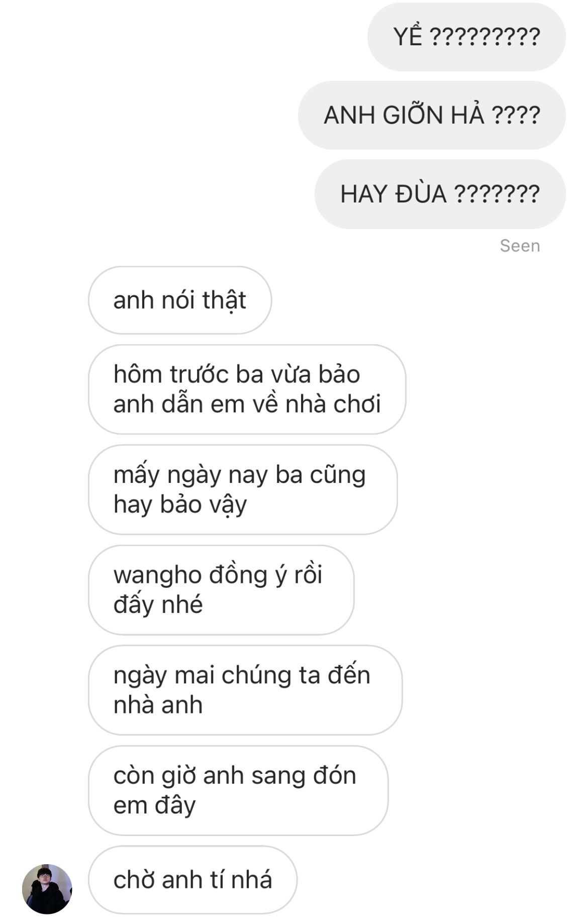Tap the 'wangho đồng ý rồi đấy nhé' message
This screenshot has height=924, width=588.
pos(221,590)
